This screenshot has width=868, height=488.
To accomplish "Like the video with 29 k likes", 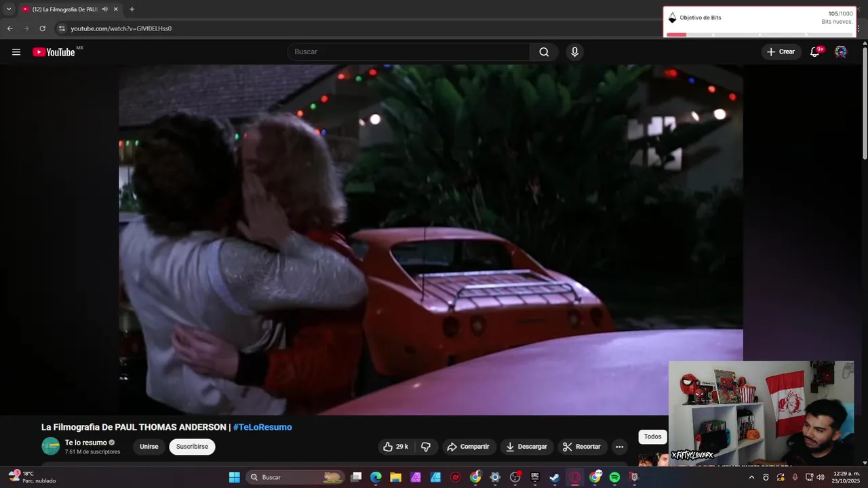I will click(396, 447).
